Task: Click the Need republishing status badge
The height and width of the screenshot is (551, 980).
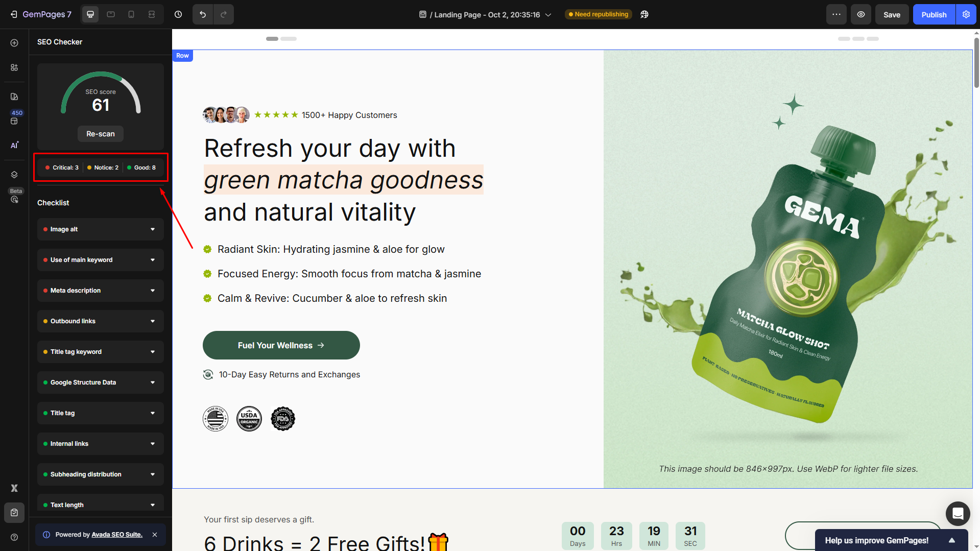Action: click(599, 14)
